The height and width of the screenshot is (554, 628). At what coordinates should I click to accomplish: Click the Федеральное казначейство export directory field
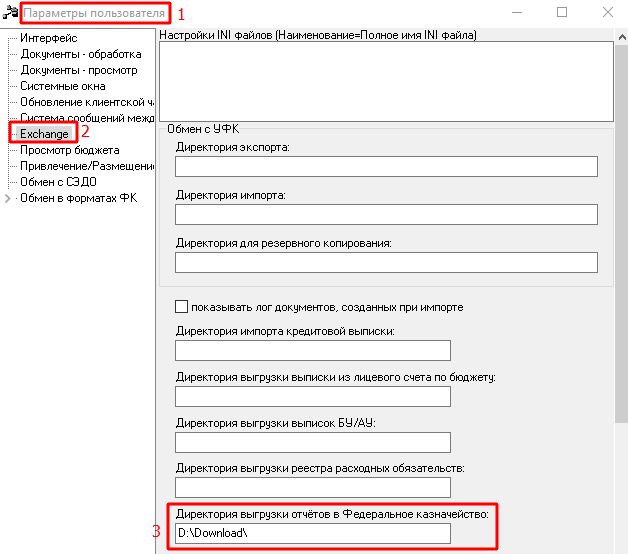coord(313,534)
